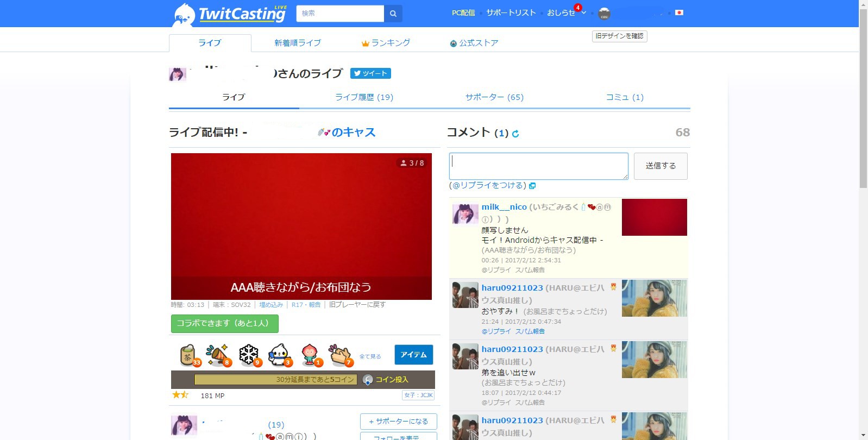Click コラボできます (あと1人) button
Viewport: 868px width, 440px height.
(x=224, y=323)
